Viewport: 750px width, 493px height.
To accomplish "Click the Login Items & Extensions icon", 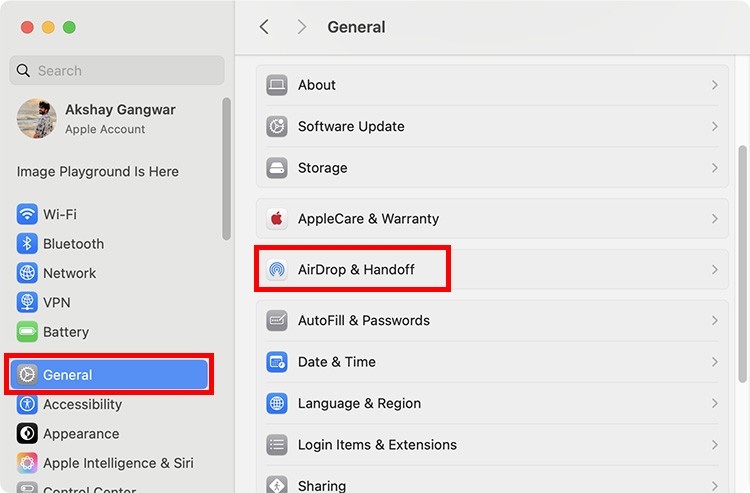I will tap(276, 445).
